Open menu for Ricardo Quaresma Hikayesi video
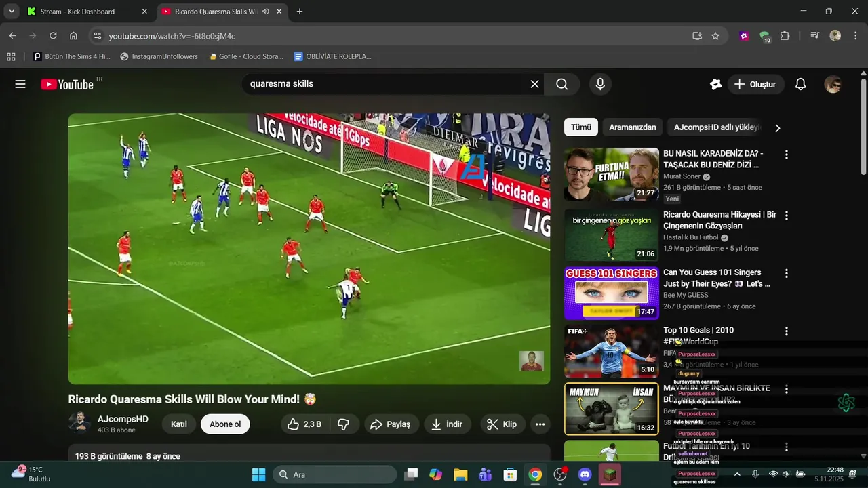868x488 pixels. click(x=787, y=216)
